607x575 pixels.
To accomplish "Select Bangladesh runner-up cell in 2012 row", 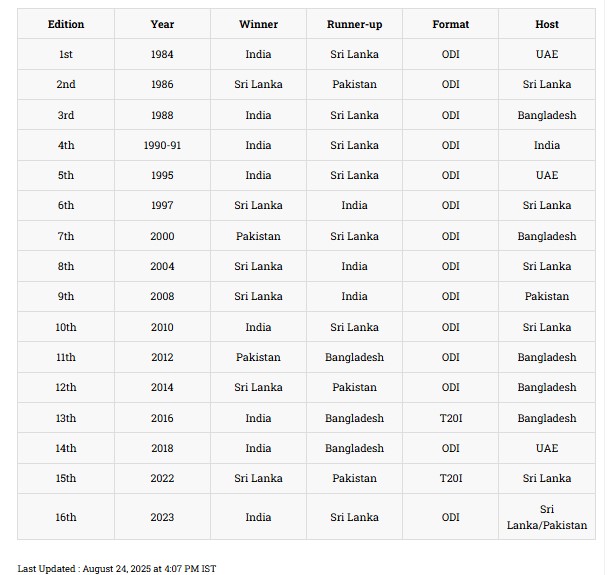I will [354, 357].
